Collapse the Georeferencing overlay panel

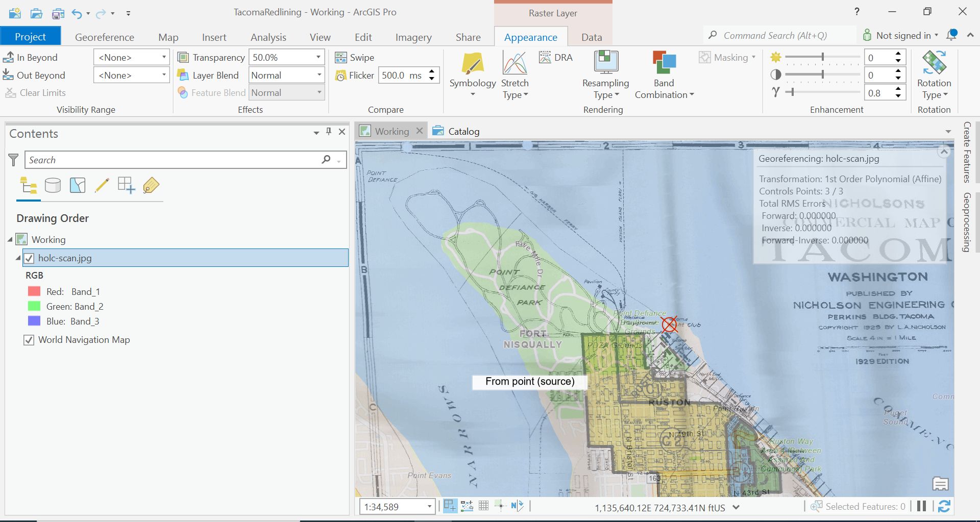coord(944,152)
